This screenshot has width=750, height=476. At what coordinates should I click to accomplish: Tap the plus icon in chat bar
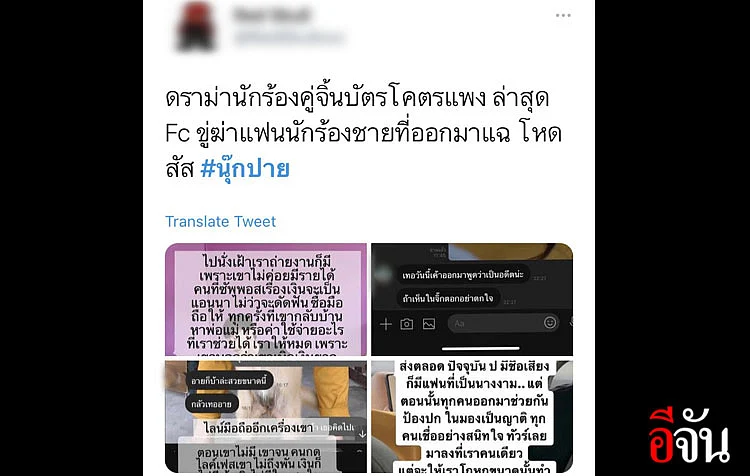386,324
